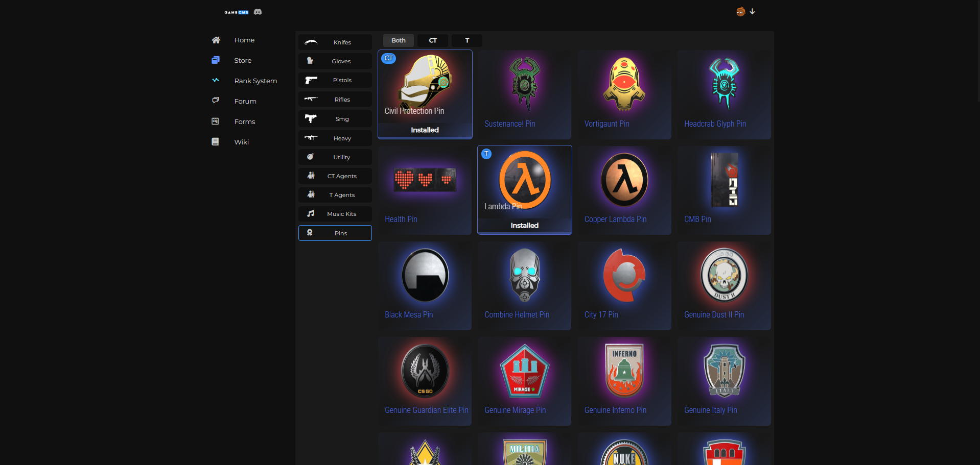Click the CT Agents people icon
Screen dimensions: 980x465
pyautogui.click(x=311, y=176)
